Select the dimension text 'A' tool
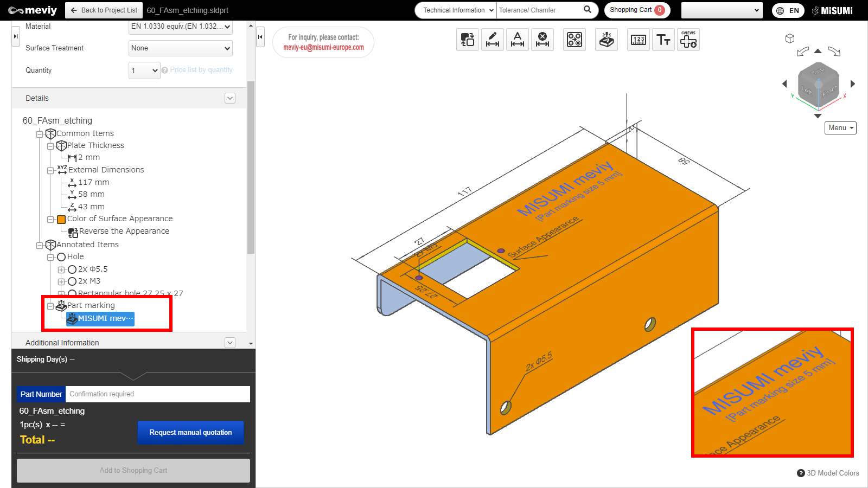868x488 pixels. (x=518, y=40)
